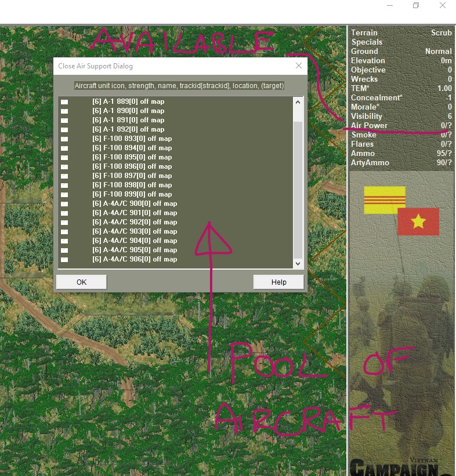The height and width of the screenshot is (476, 456).
Task: Select aircraft icon for F-100 897
Action: click(64, 176)
